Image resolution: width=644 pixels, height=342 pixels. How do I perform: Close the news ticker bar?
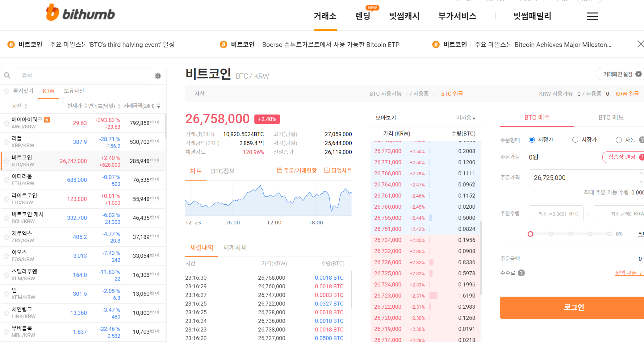point(640,44)
